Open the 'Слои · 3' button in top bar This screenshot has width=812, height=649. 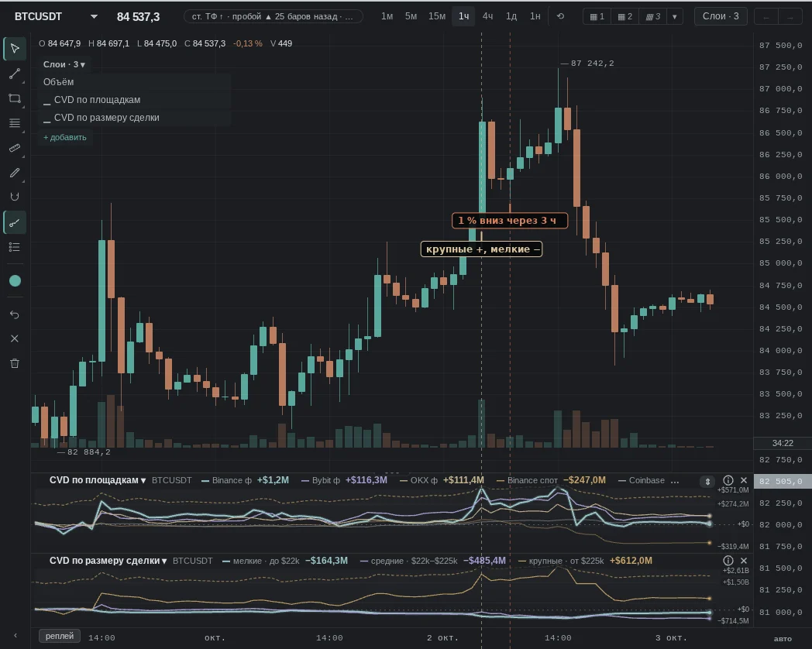721,16
